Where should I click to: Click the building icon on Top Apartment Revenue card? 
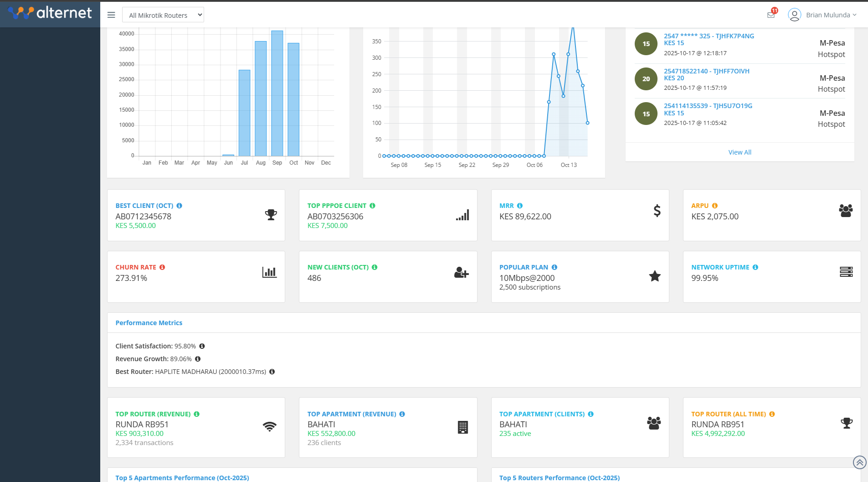[462, 427]
